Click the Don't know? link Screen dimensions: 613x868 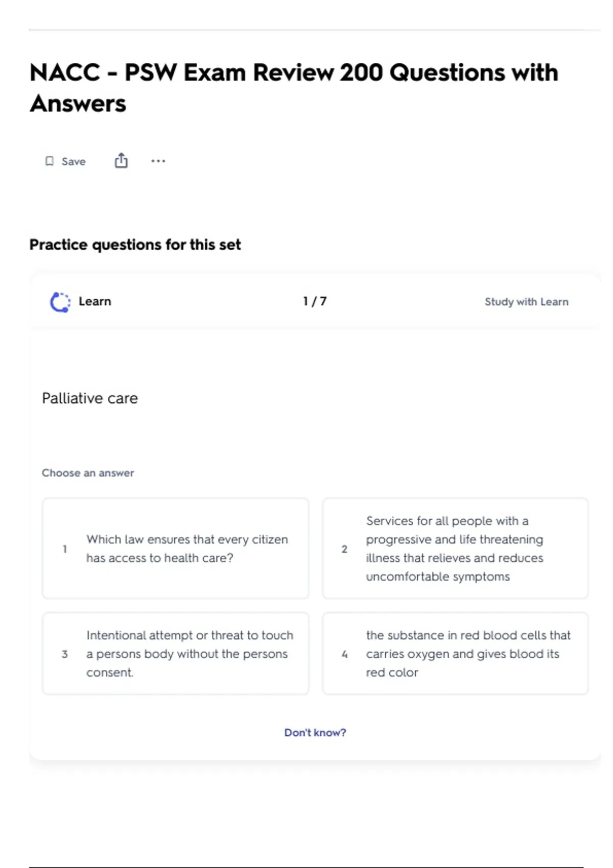coord(315,733)
